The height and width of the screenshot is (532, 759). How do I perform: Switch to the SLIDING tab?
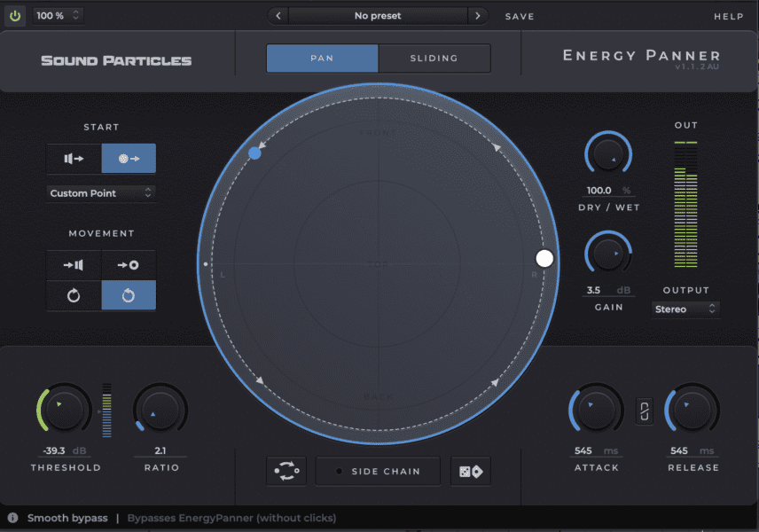tap(434, 59)
